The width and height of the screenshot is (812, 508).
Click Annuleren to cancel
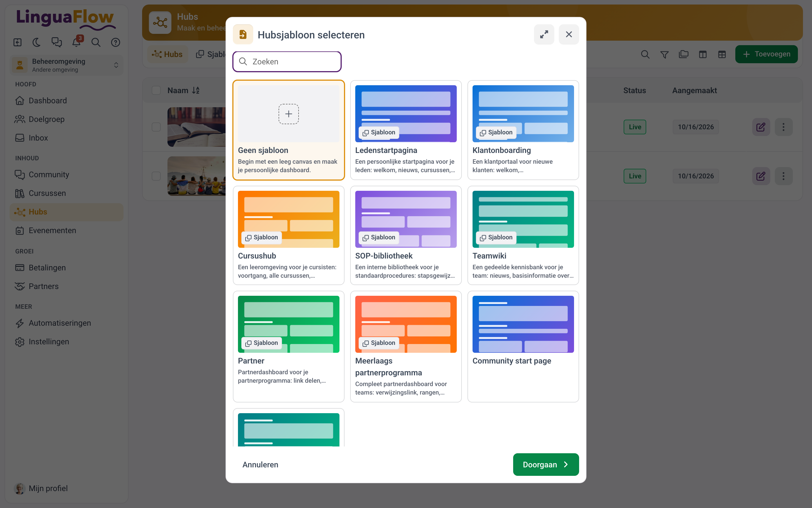pos(260,464)
